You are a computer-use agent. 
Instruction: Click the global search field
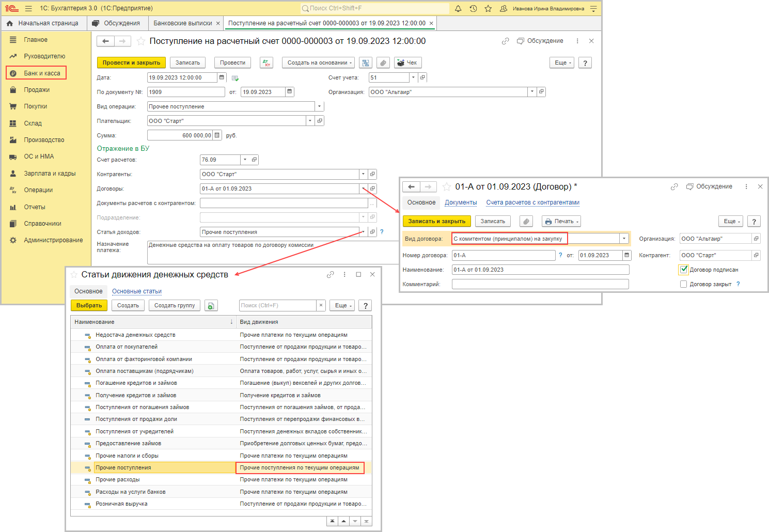coord(374,8)
